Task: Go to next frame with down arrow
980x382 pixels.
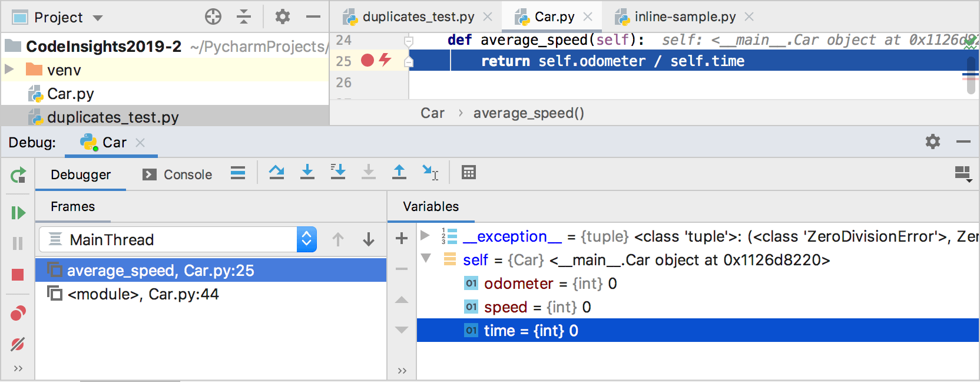Action: pyautogui.click(x=369, y=239)
